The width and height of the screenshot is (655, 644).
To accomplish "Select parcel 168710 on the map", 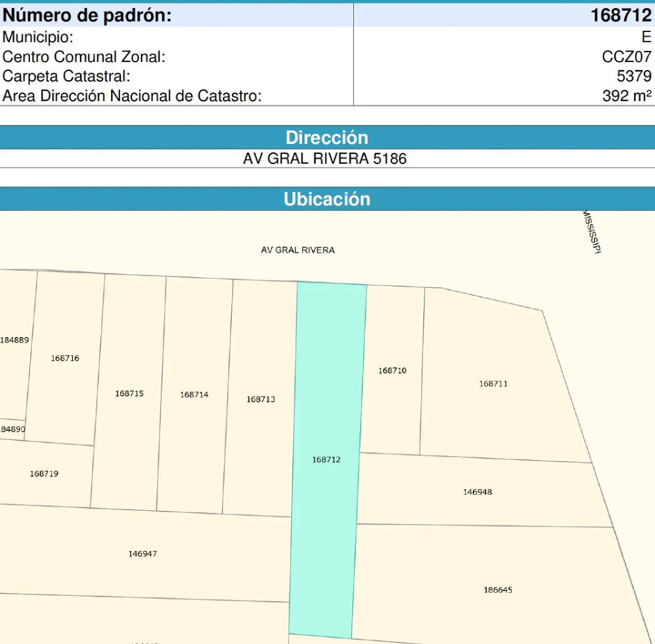I will [392, 371].
